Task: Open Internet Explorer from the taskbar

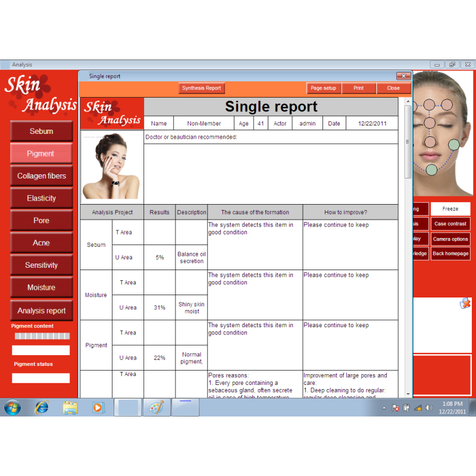Action: pos(42,408)
